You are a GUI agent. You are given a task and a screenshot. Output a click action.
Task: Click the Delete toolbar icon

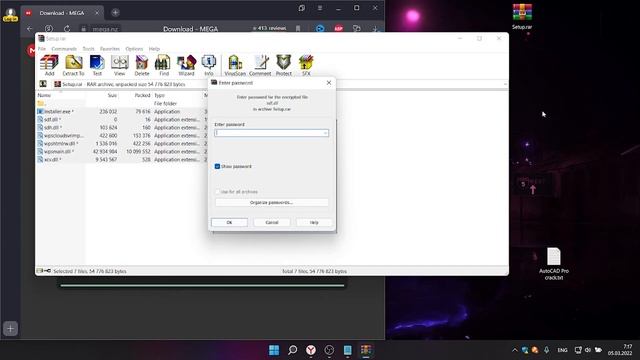142,65
